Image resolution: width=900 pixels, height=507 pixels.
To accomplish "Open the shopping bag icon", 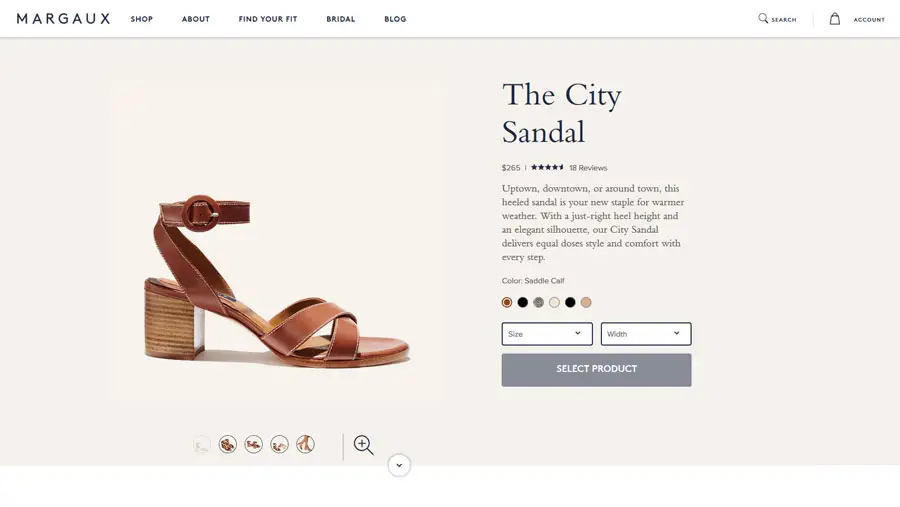I will [x=835, y=19].
